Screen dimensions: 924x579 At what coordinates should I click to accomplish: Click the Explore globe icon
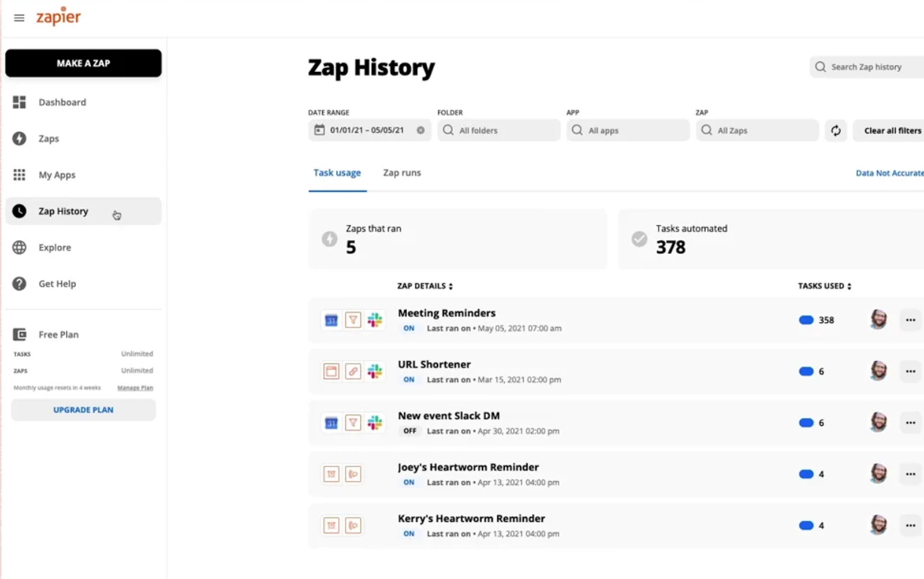click(20, 247)
